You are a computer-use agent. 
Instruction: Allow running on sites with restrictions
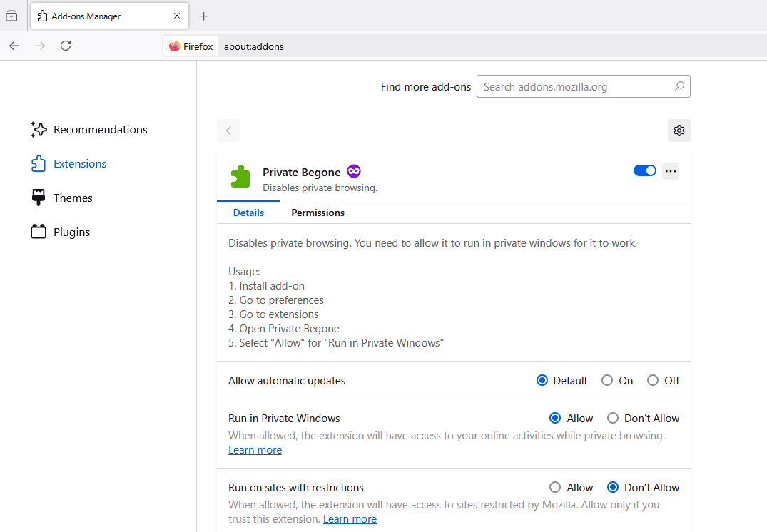pos(555,488)
